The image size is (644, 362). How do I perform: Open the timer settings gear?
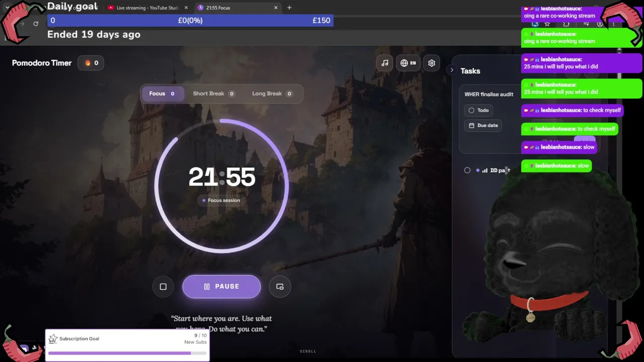(x=432, y=63)
